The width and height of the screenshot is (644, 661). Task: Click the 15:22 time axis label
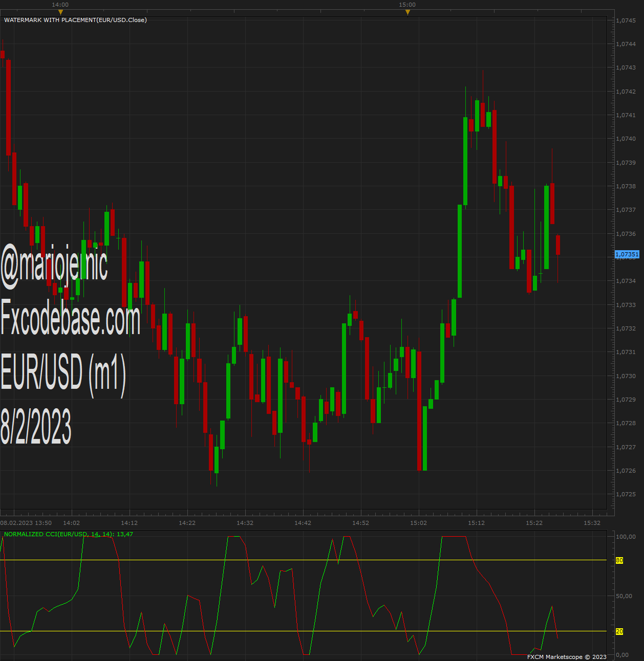tap(534, 523)
